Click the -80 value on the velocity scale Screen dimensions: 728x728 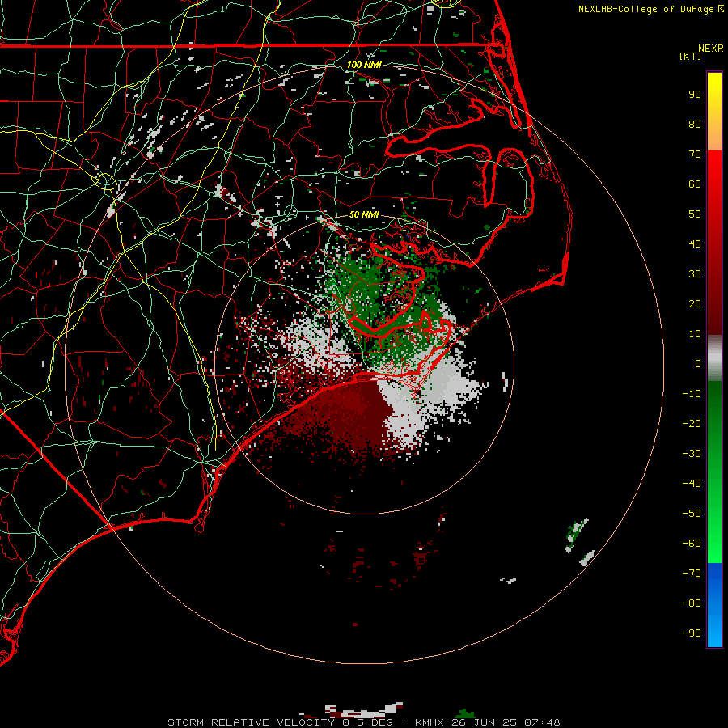(x=692, y=603)
